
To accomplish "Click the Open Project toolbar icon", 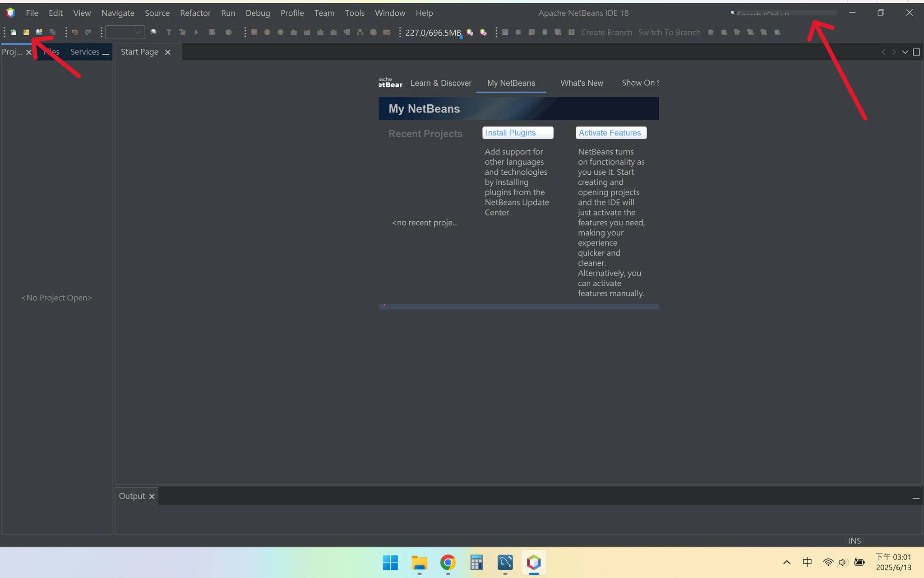I will point(39,33).
